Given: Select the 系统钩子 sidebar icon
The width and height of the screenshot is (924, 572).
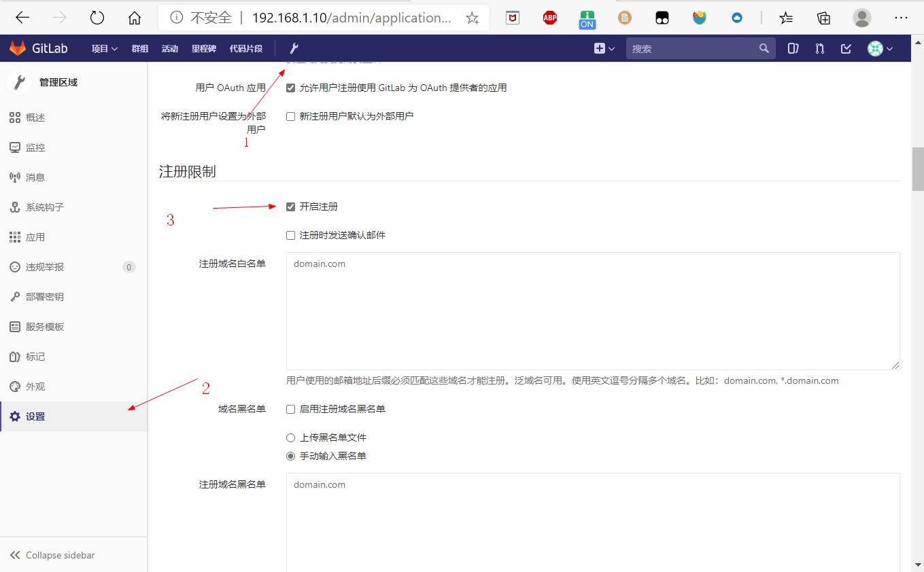Looking at the screenshot, I should click(x=14, y=207).
